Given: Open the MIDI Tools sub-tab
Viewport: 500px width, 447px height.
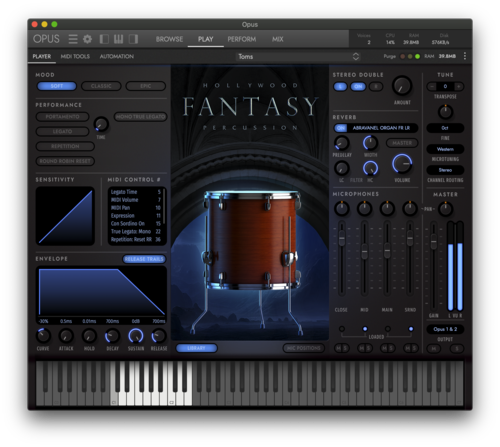Looking at the screenshot, I should point(75,56).
